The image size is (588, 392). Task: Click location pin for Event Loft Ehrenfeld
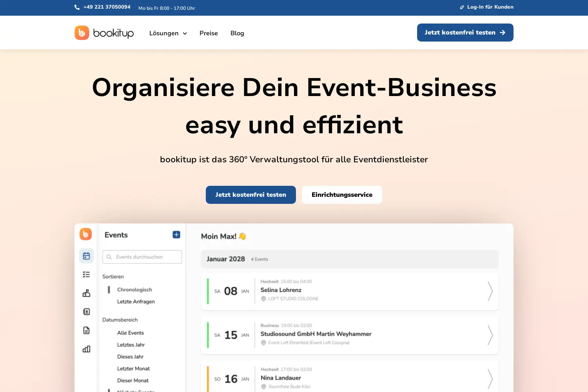[x=263, y=343]
